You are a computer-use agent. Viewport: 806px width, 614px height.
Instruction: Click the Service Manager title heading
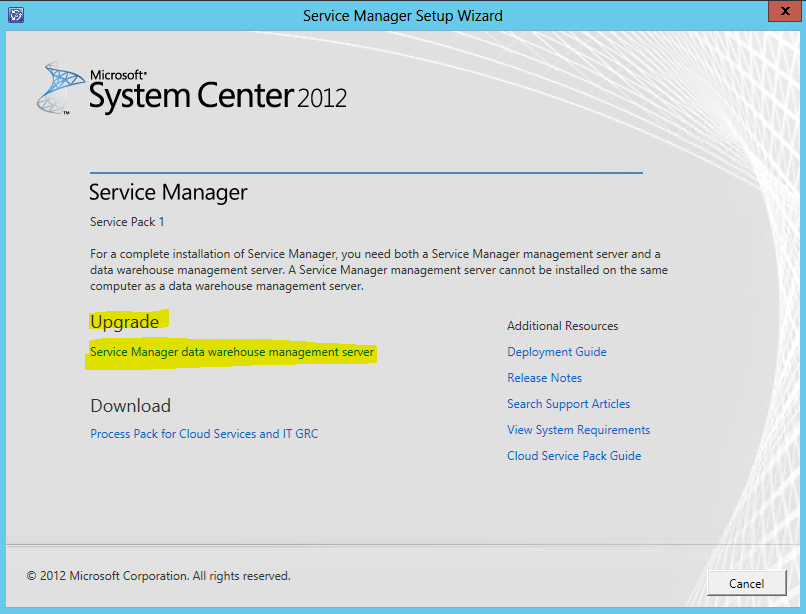point(168,192)
